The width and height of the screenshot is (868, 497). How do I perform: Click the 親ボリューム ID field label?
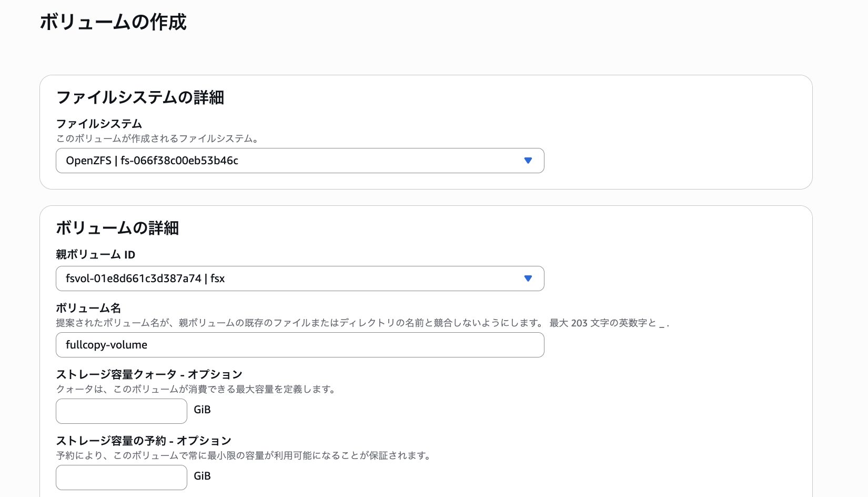click(96, 255)
